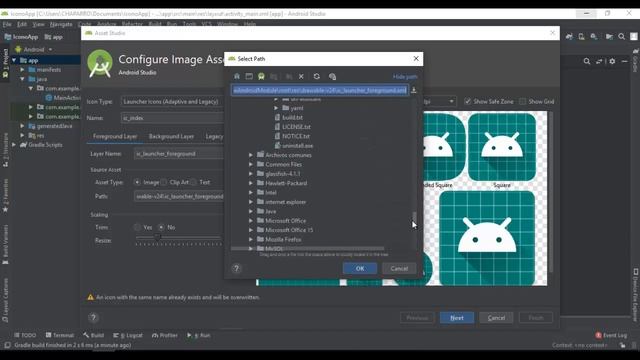The image size is (640, 360).
Task: Click Hide path link
Action: [405, 77]
